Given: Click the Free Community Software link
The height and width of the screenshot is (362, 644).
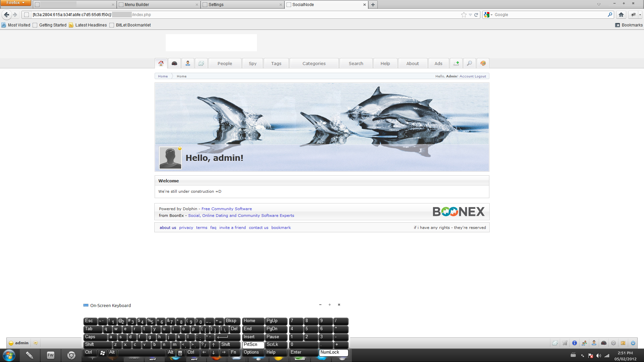Looking at the screenshot, I should [226, 209].
